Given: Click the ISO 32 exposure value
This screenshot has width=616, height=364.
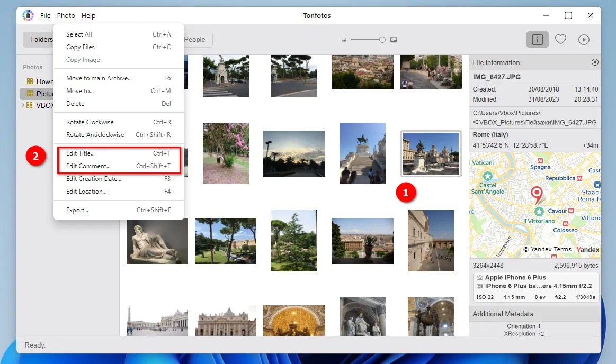Looking at the screenshot, I should [x=485, y=297].
